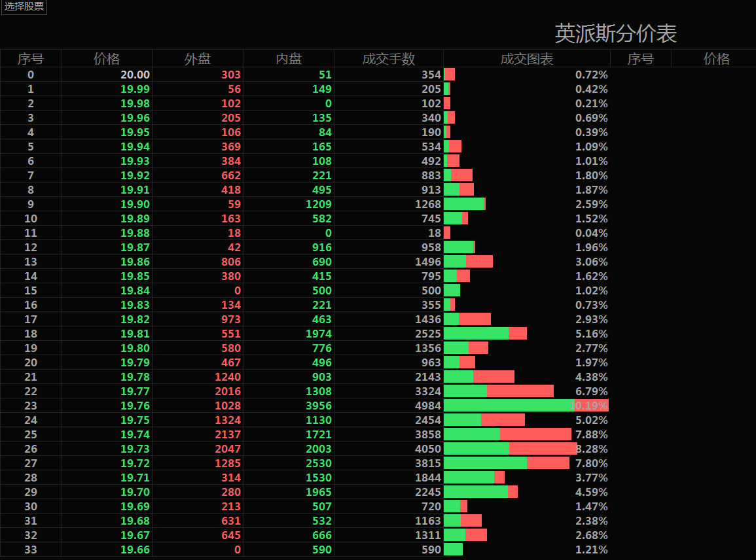
Task: Click the volume bar for price 19.76
Action: click(x=526, y=406)
